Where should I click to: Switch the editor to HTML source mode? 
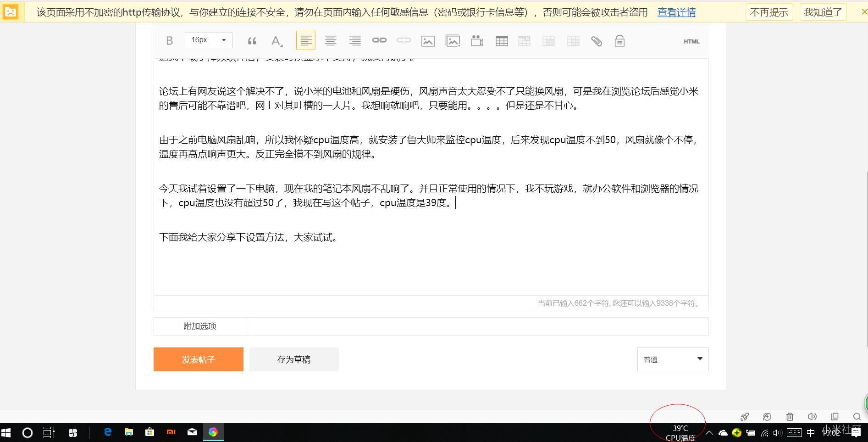691,41
